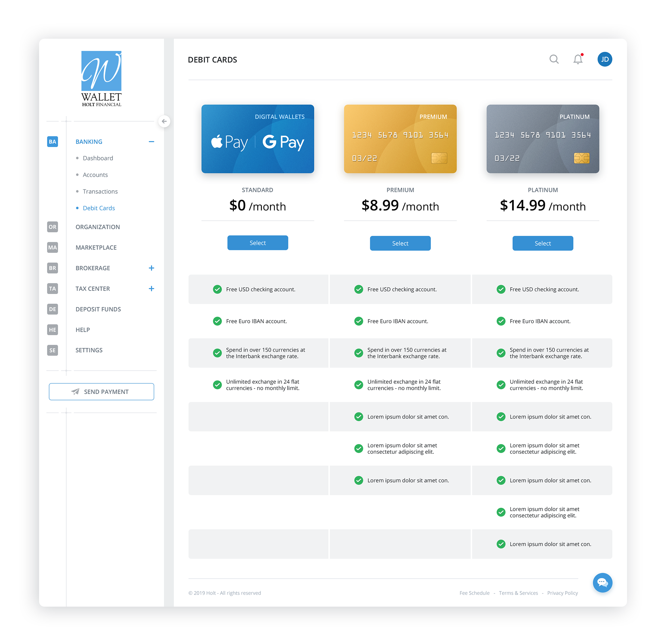Click the $14.99 /month price
The width and height of the screenshot is (664, 644).
click(543, 206)
